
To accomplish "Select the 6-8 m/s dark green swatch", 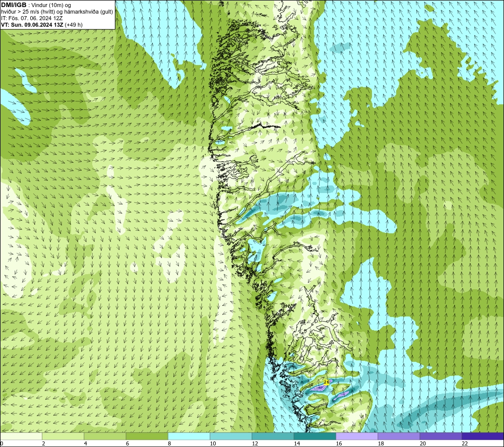I will coord(147,436).
